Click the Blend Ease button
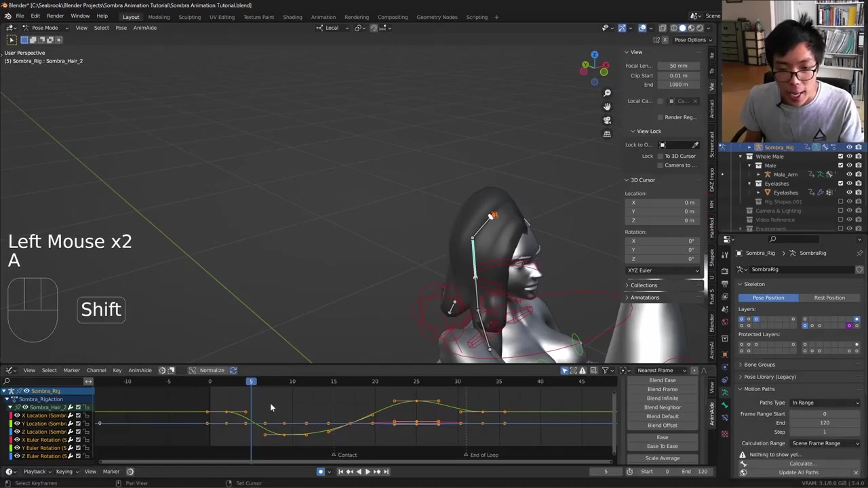868x488 pixels. (662, 380)
